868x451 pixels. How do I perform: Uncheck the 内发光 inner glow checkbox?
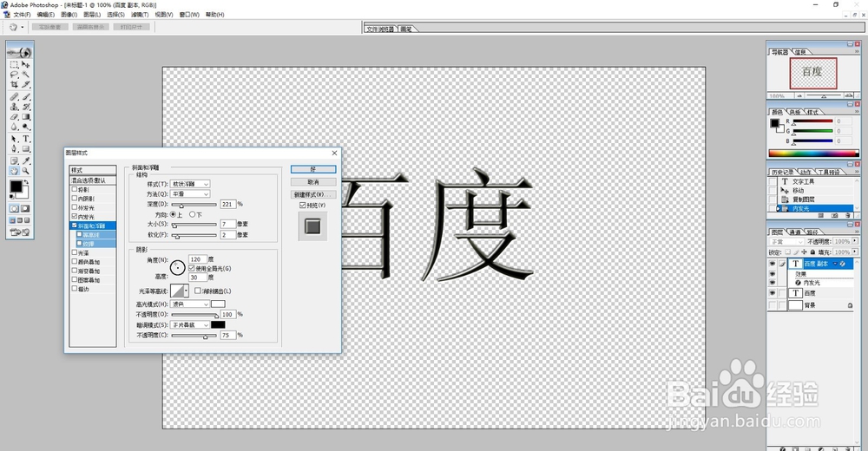point(75,216)
